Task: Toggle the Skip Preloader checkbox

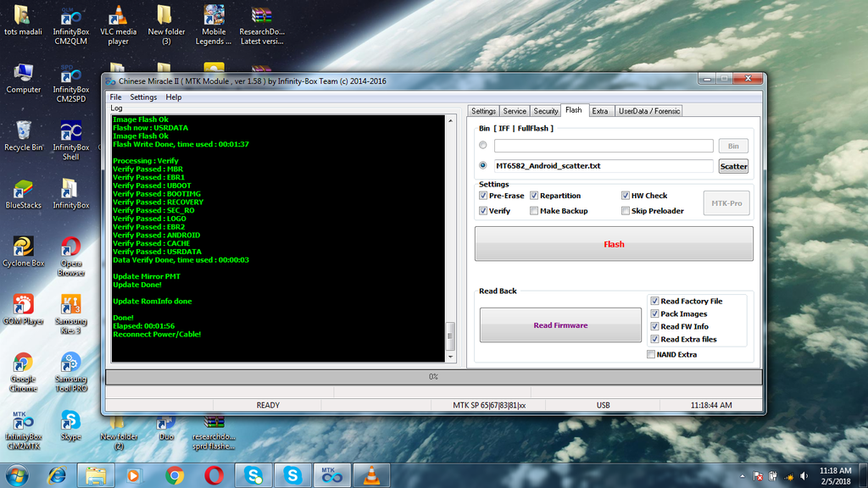Action: click(x=626, y=211)
